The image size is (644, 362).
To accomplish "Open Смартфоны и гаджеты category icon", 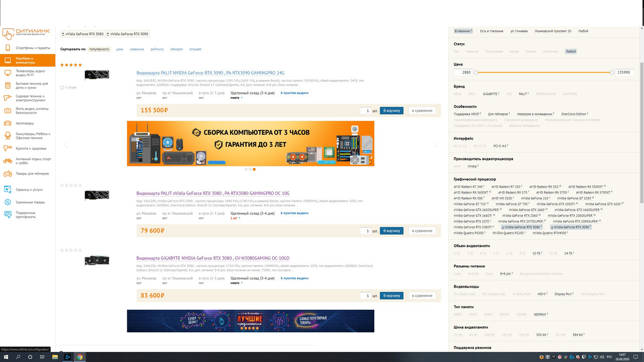I will [8, 48].
